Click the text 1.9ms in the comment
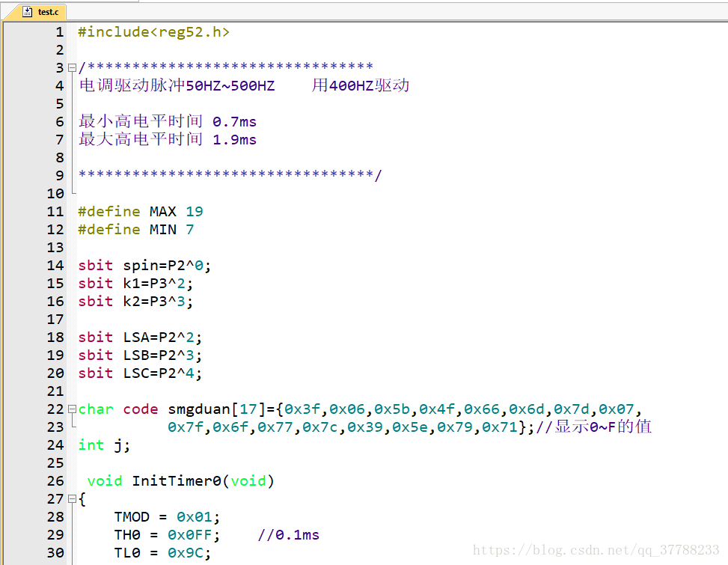 coord(234,140)
